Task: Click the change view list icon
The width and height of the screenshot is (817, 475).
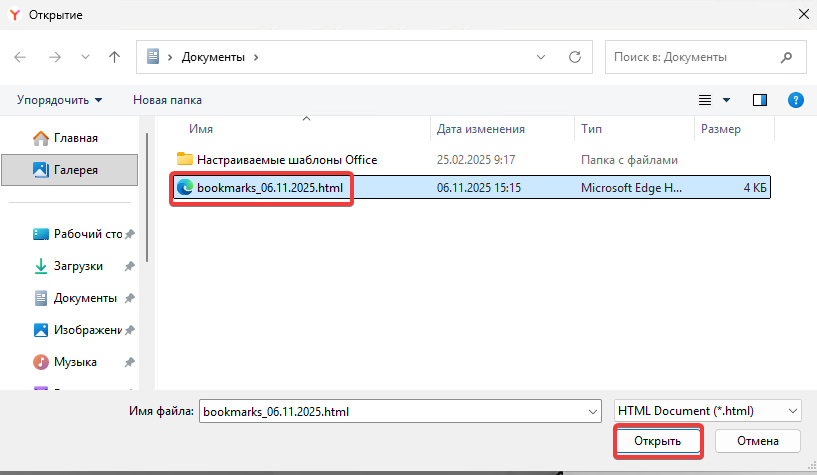Action: pyautogui.click(x=705, y=100)
